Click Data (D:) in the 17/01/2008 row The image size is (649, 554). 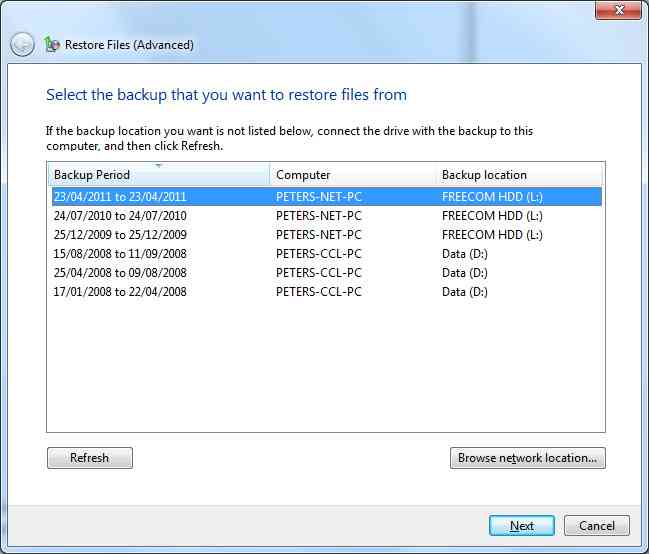point(465,292)
